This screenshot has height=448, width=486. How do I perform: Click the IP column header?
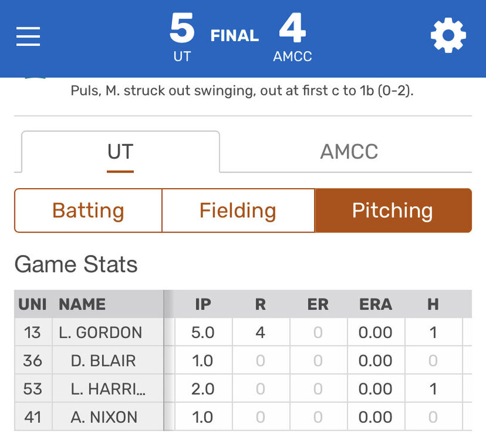(x=203, y=304)
